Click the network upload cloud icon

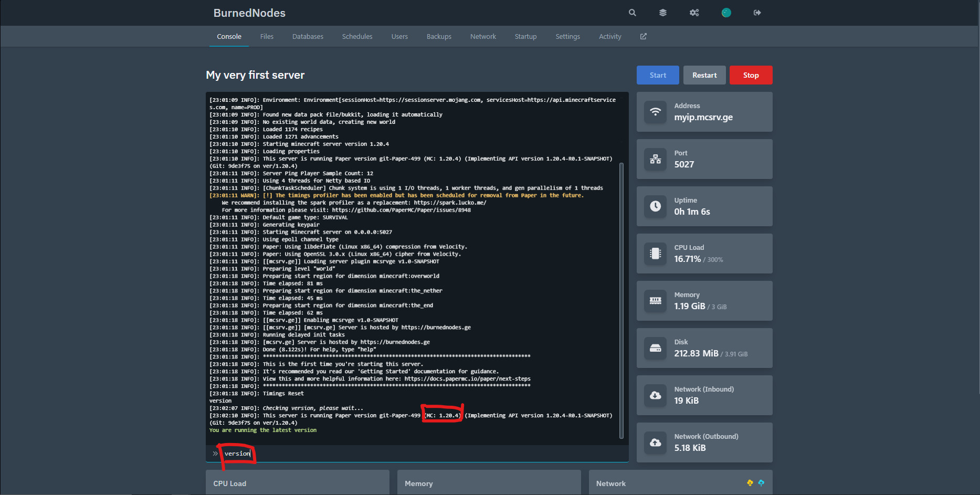tap(656, 443)
